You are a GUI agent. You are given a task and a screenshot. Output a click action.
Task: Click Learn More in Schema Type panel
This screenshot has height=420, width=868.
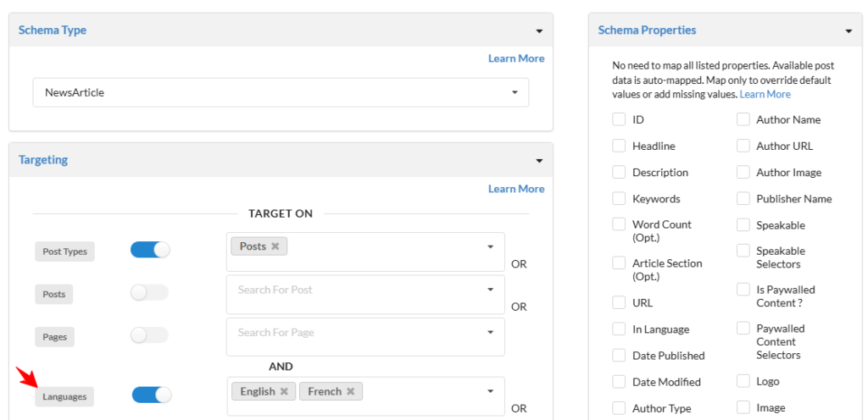515,58
